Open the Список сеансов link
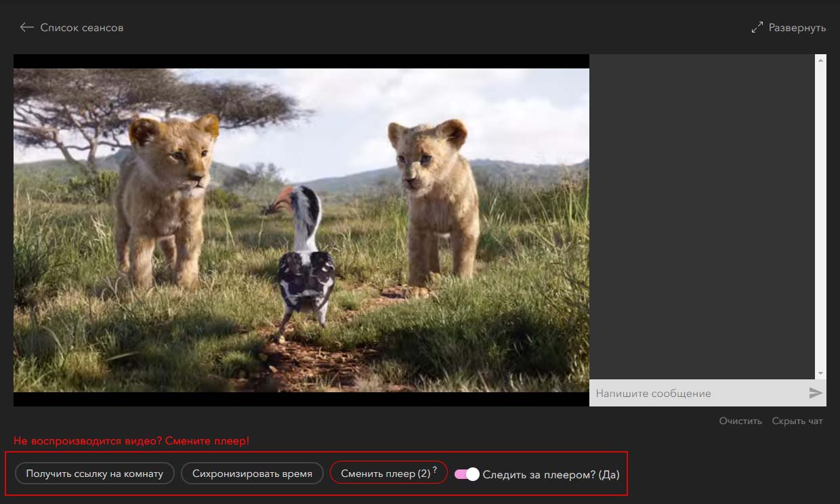Screen dimensions: 840x504 [82, 28]
